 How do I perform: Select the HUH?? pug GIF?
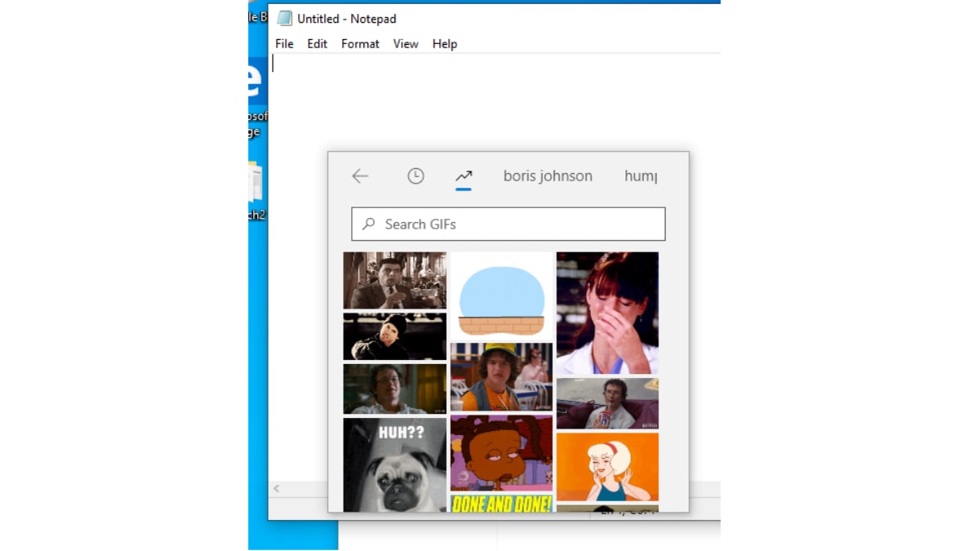(394, 465)
